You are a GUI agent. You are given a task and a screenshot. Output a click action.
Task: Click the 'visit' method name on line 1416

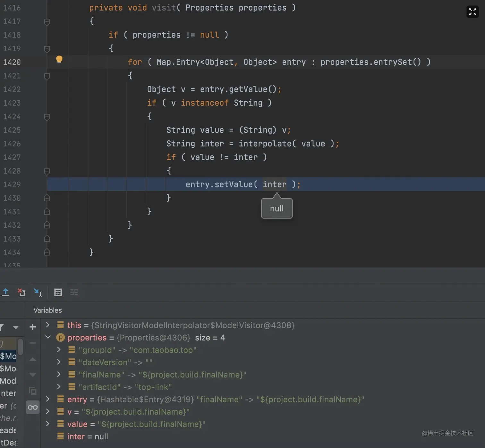point(164,8)
